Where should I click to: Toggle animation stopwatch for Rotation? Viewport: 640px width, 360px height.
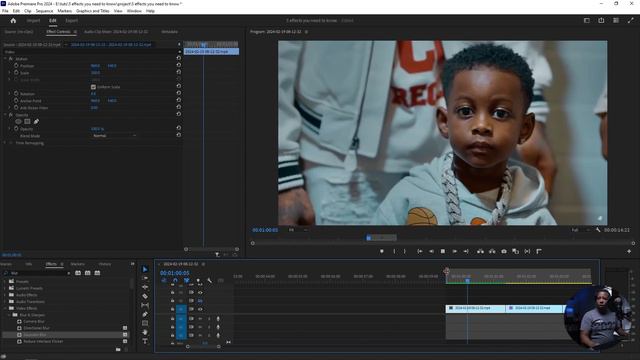(16, 93)
